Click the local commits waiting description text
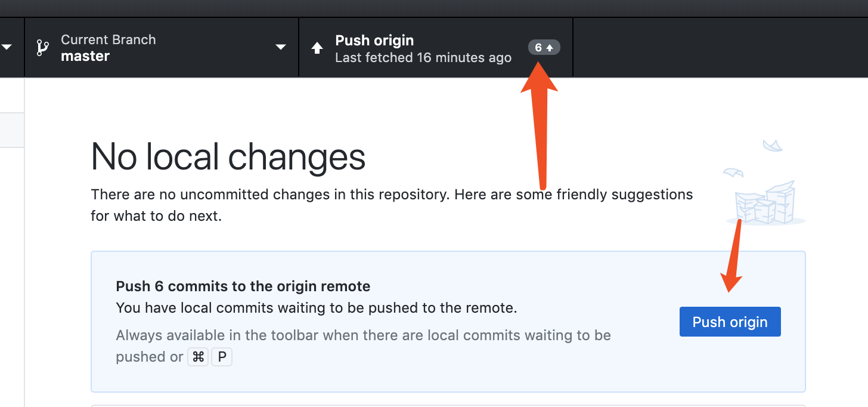Image resolution: width=868 pixels, height=407 pixels. click(x=316, y=308)
